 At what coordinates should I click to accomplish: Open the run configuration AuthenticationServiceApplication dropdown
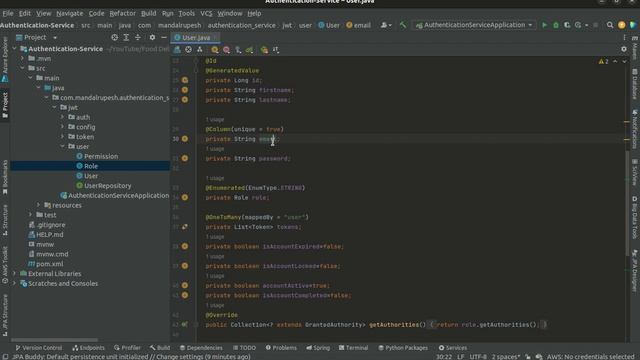(x=474, y=25)
